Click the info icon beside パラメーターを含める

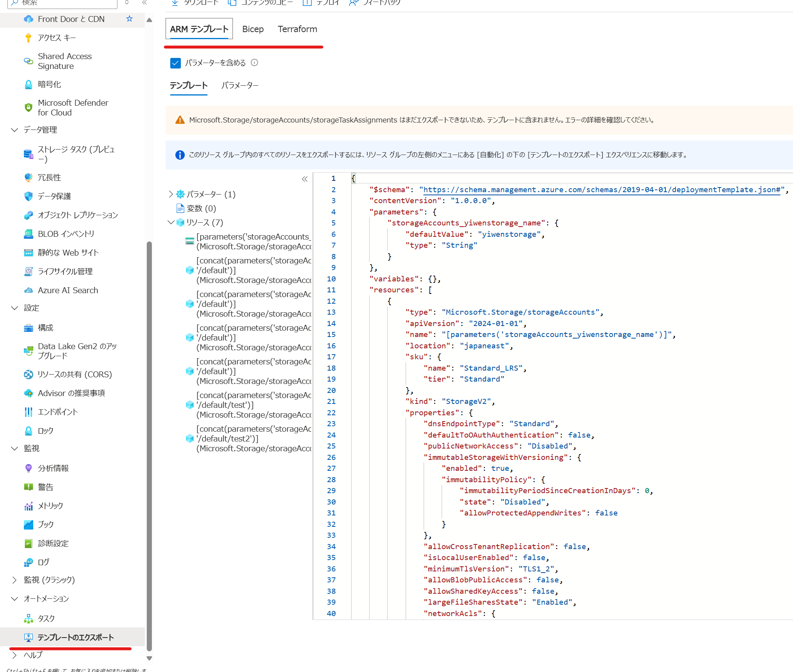click(254, 63)
